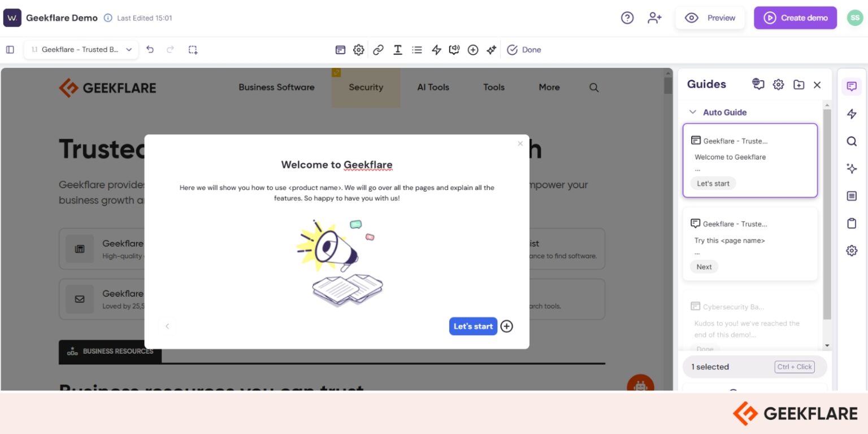868x434 pixels.
Task: Click the info icon beside Geekflare Demo
Action: click(x=108, y=18)
